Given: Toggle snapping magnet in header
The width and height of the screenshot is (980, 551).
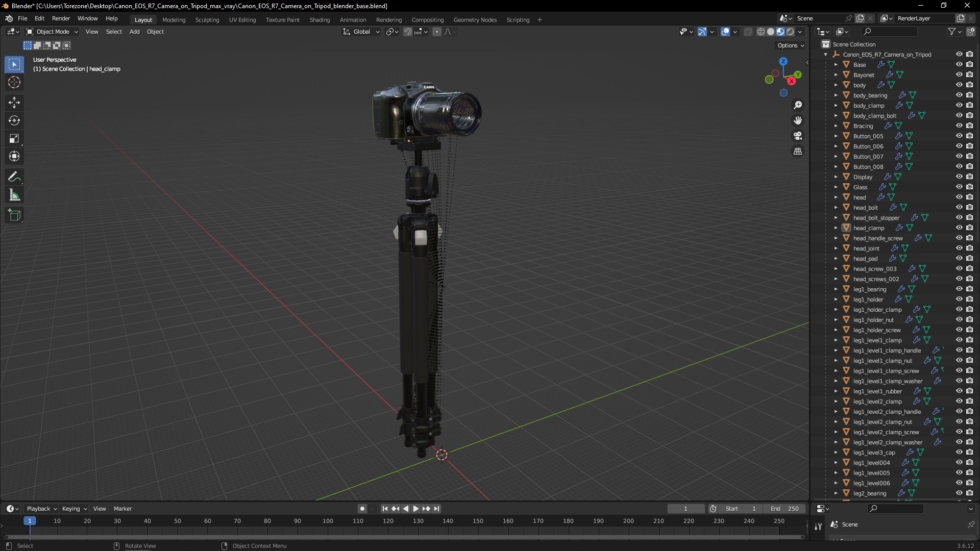Looking at the screenshot, I should (407, 32).
